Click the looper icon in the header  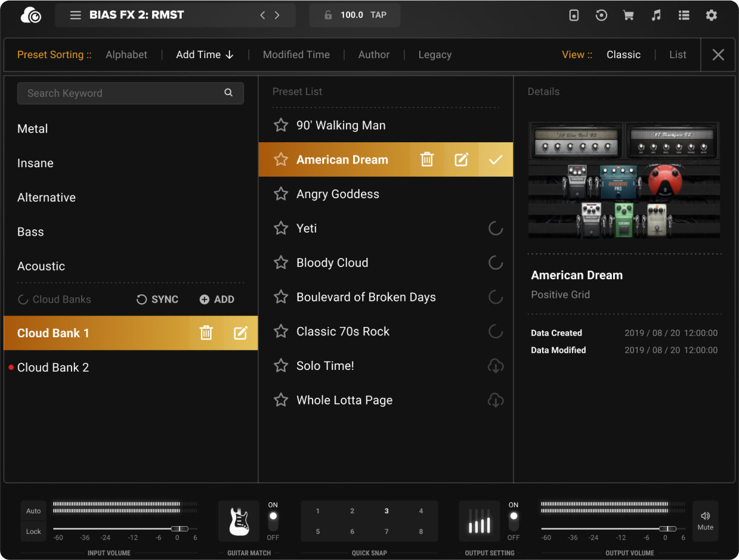(x=601, y=15)
